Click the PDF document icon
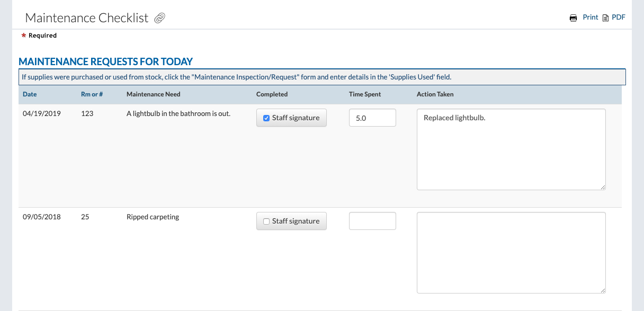Image resolution: width=644 pixels, height=311 pixels. (605, 18)
